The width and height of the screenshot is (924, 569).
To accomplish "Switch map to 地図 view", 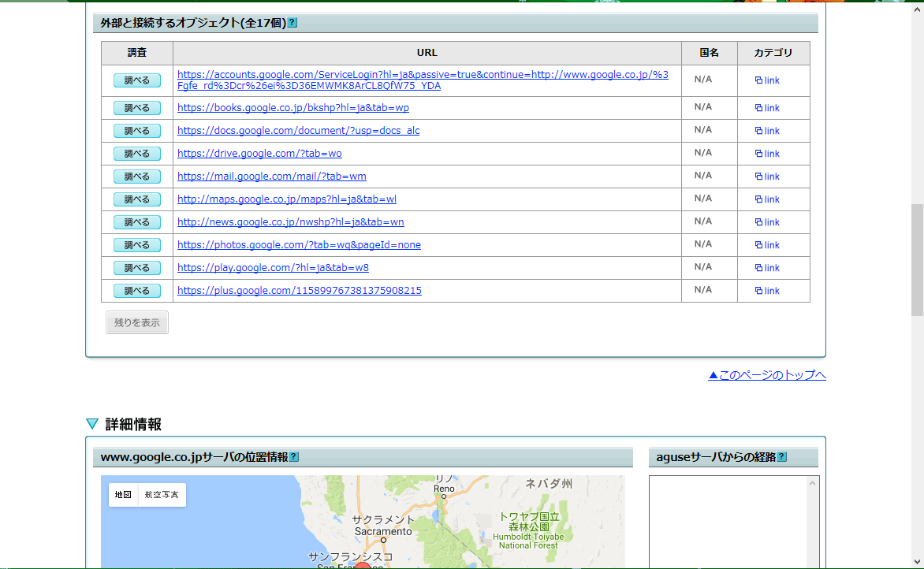I will point(123,495).
